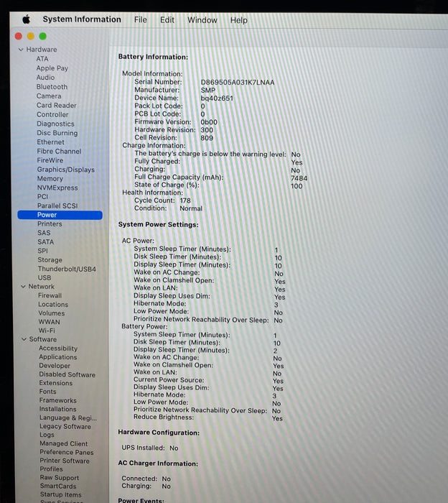This screenshot has width=448, height=503.
Task: Select Memory in sidebar
Action: [x=50, y=178]
